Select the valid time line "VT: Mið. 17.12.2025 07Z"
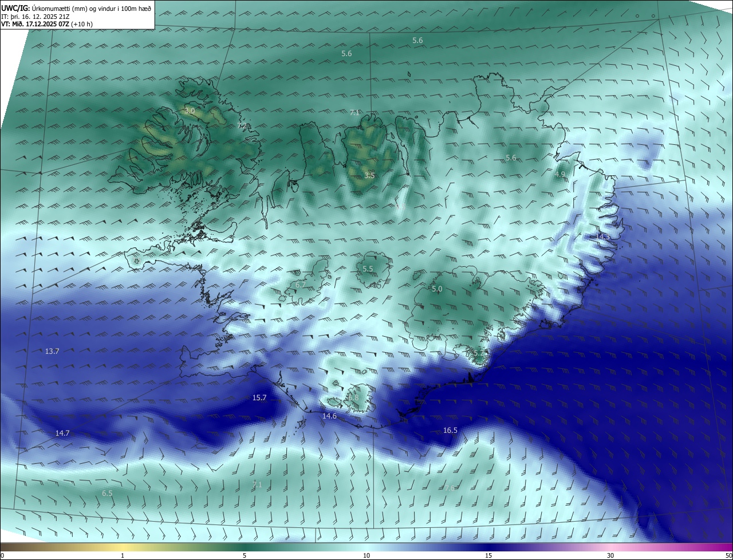733x560 pixels. [35, 25]
